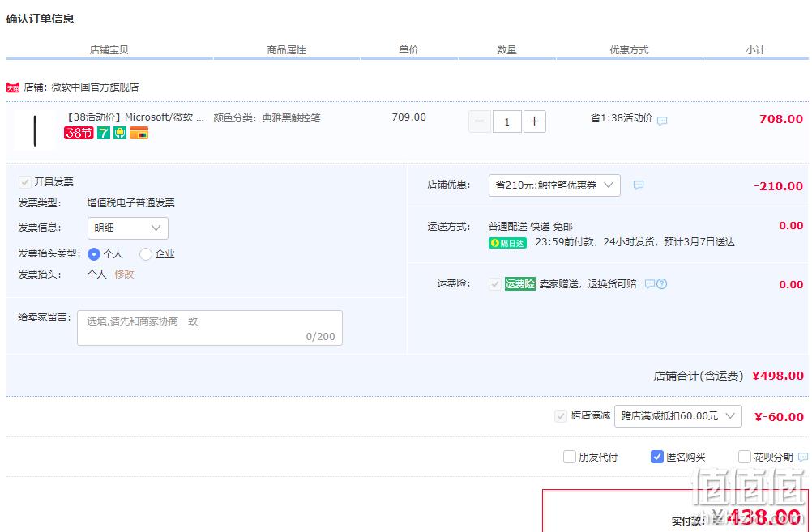
Task: Click the -210.00 shop discount amount
Action: [778, 186]
